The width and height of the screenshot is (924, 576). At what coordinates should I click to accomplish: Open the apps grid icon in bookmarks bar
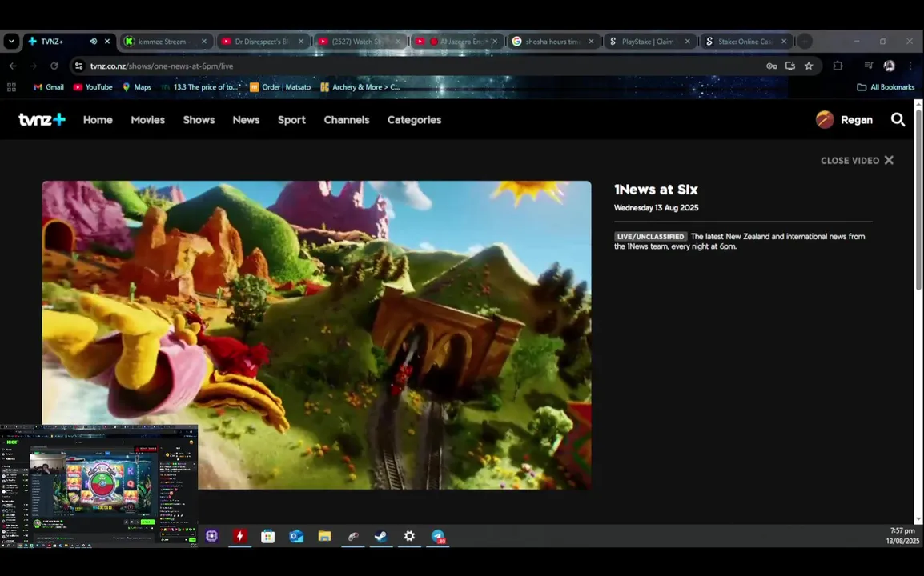11,87
